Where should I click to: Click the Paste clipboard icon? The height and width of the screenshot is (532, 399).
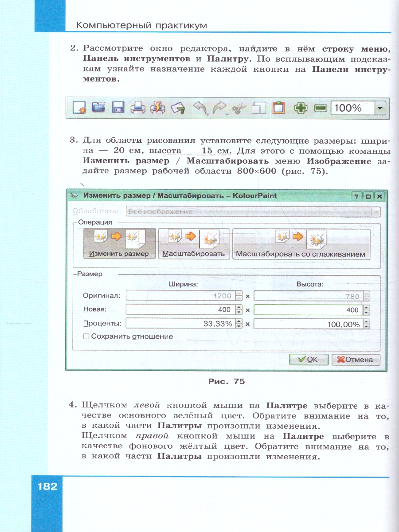[278, 108]
